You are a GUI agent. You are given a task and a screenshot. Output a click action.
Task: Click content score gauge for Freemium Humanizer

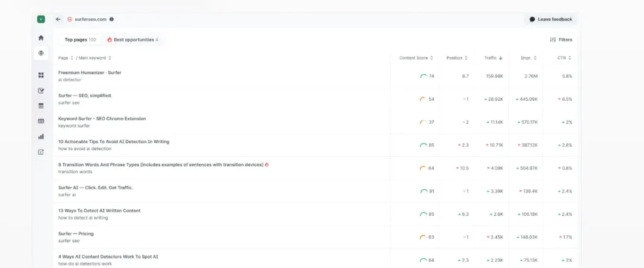pyautogui.click(x=423, y=76)
